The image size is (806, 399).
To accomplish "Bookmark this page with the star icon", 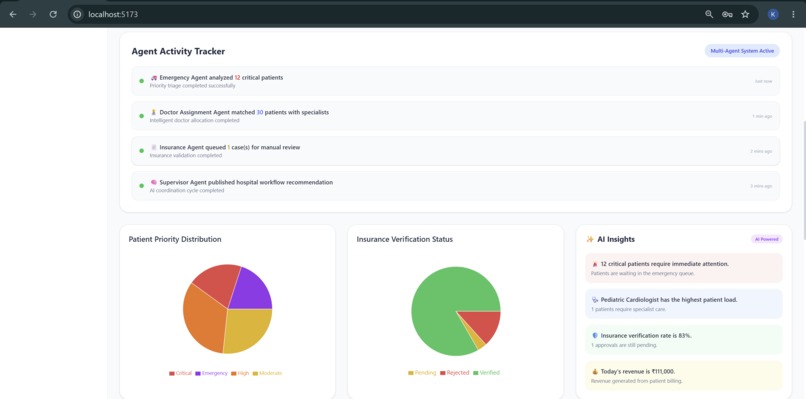I will [x=745, y=14].
